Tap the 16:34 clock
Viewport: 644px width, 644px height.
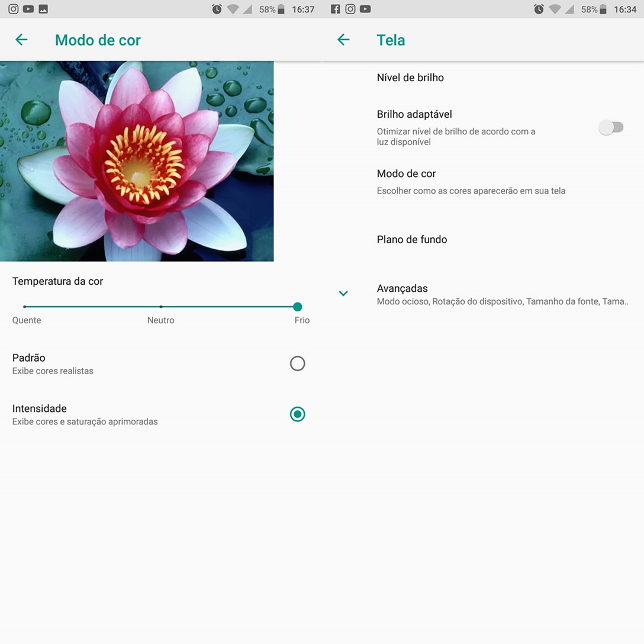pos(625,9)
